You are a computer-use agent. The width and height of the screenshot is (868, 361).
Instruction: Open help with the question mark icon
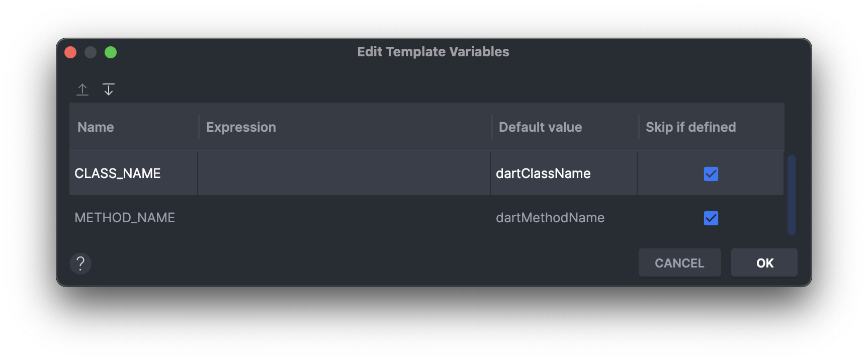[x=80, y=263]
